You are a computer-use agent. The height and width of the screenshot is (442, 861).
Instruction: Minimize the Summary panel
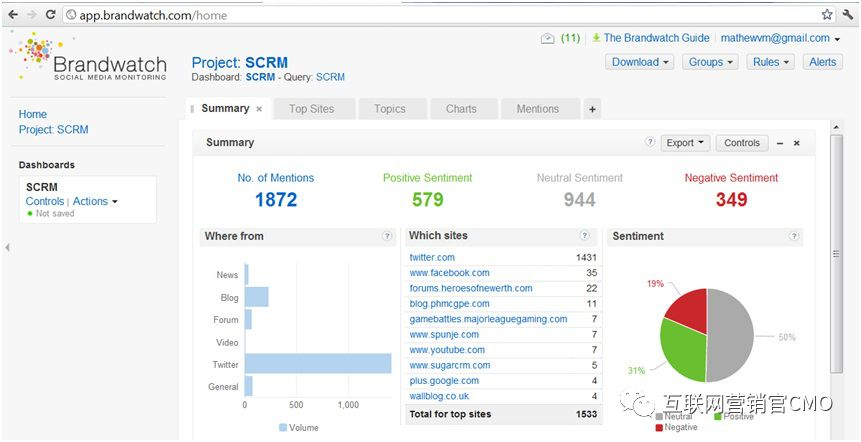(x=780, y=143)
